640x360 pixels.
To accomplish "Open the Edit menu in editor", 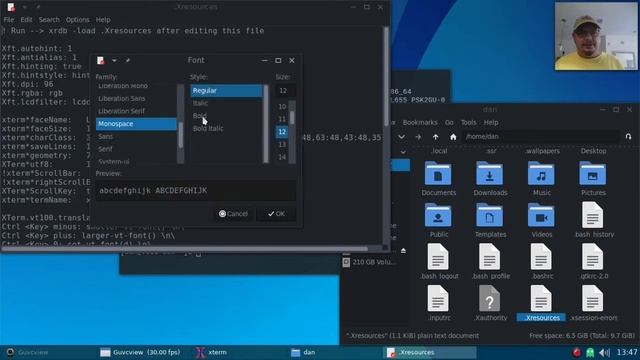I will pos(26,20).
